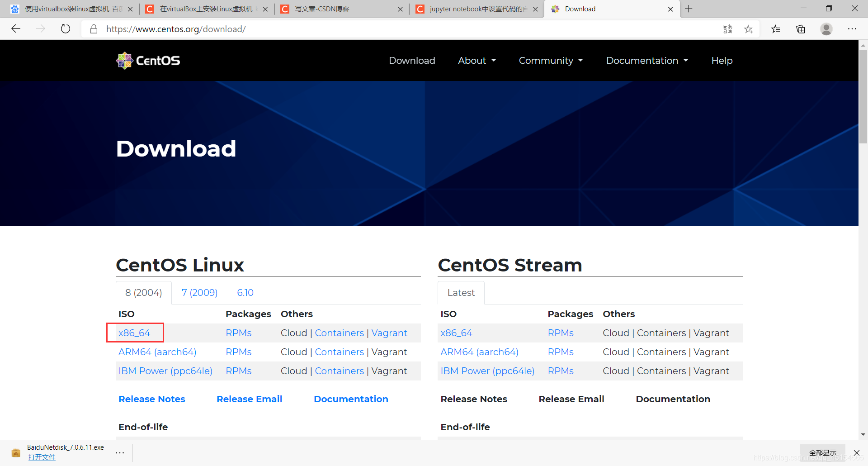Close the Download browser tab
868x466 pixels.
(x=670, y=9)
